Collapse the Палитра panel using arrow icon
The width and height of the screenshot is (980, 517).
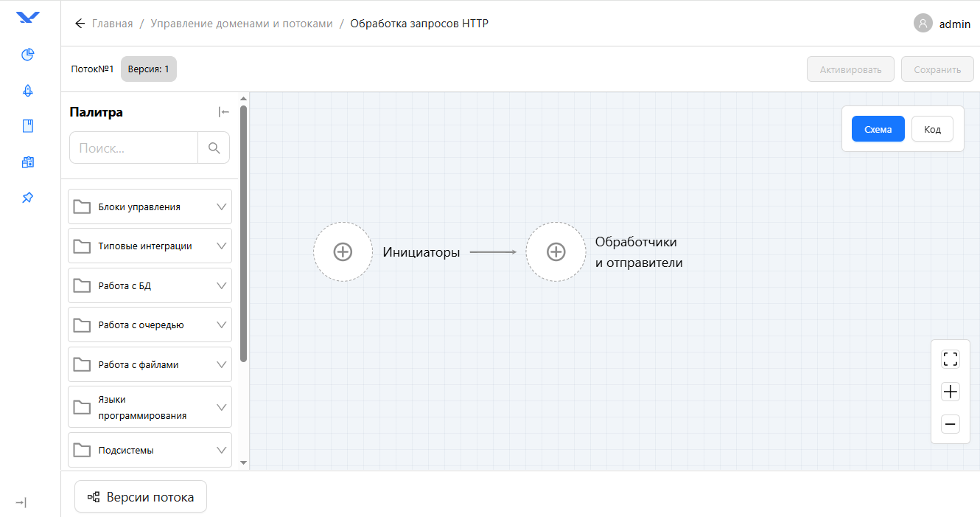223,112
